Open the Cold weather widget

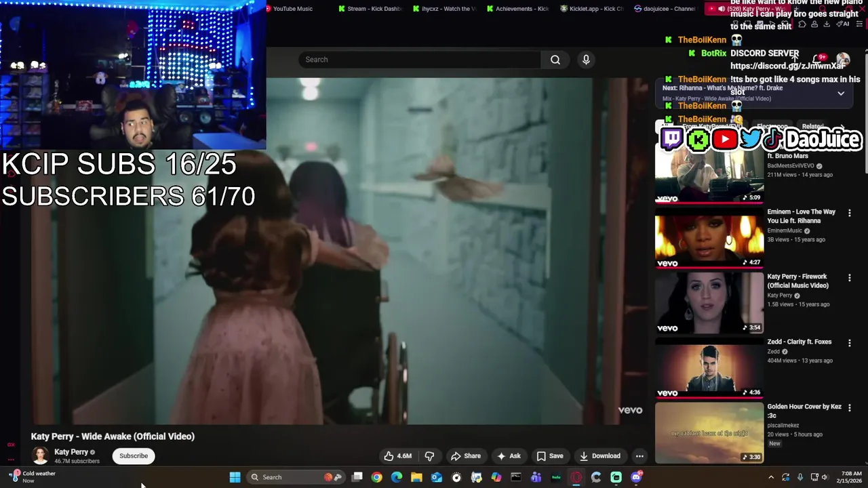point(33,477)
